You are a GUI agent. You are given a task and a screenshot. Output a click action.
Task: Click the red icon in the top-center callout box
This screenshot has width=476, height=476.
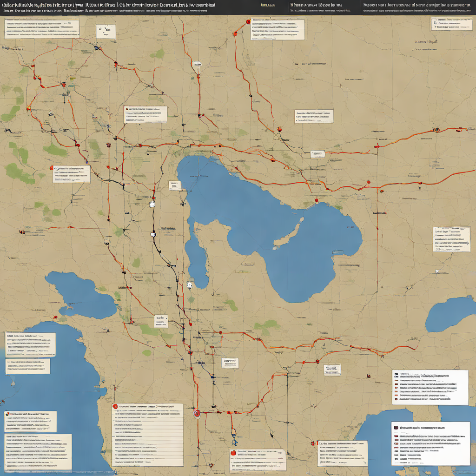(x=248, y=21)
